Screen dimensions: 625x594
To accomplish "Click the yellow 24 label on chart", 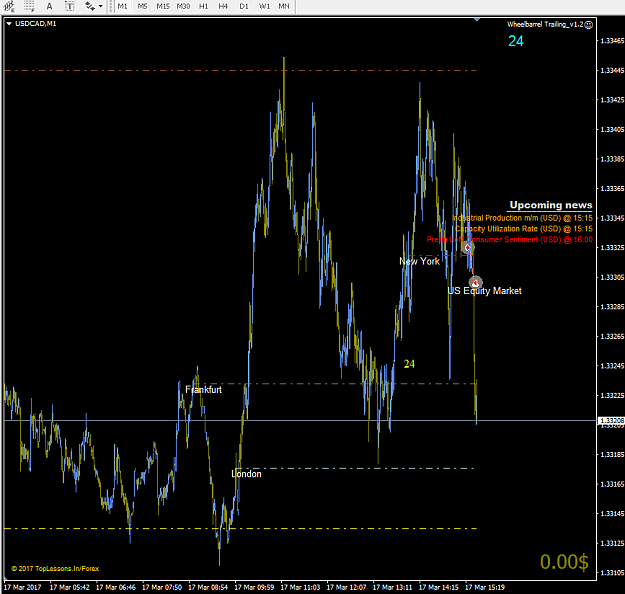I will coord(409,364).
